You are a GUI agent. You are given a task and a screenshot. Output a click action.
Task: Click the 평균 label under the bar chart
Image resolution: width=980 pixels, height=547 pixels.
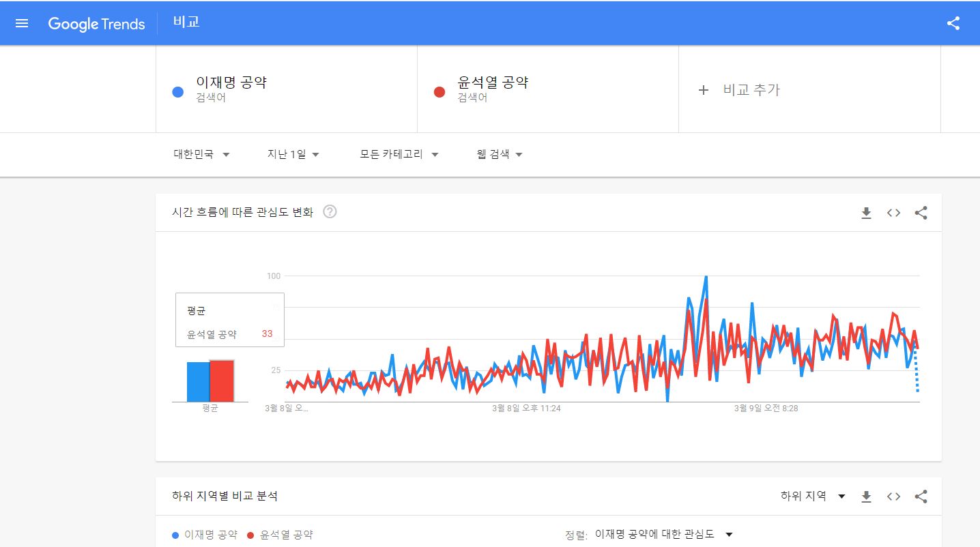(x=210, y=409)
